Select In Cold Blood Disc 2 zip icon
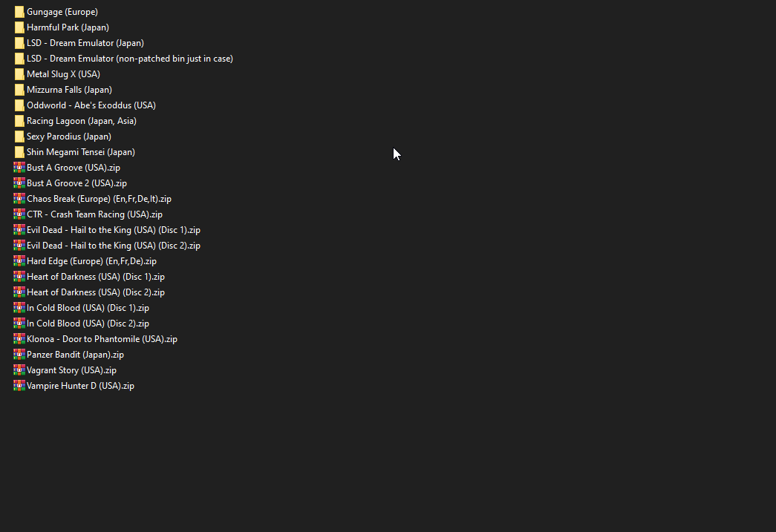 [19, 324]
